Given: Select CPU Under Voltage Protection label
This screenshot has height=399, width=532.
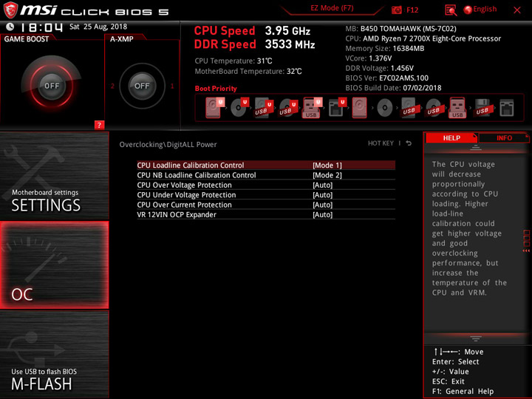Looking at the screenshot, I should click(x=186, y=195).
